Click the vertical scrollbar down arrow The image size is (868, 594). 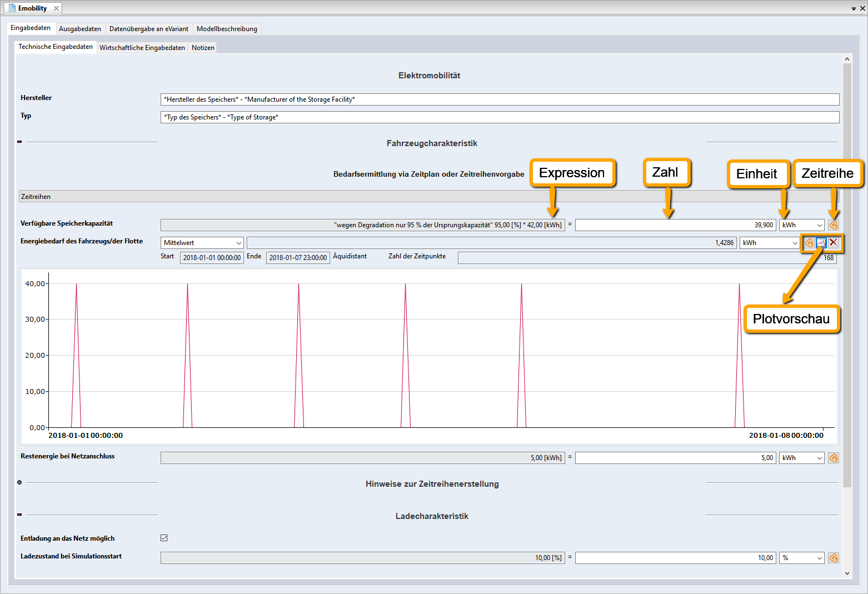847,573
